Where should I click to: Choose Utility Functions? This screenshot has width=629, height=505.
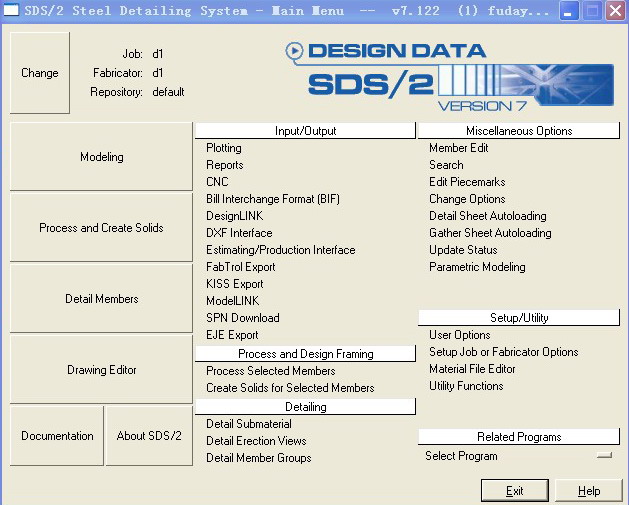[466, 386]
